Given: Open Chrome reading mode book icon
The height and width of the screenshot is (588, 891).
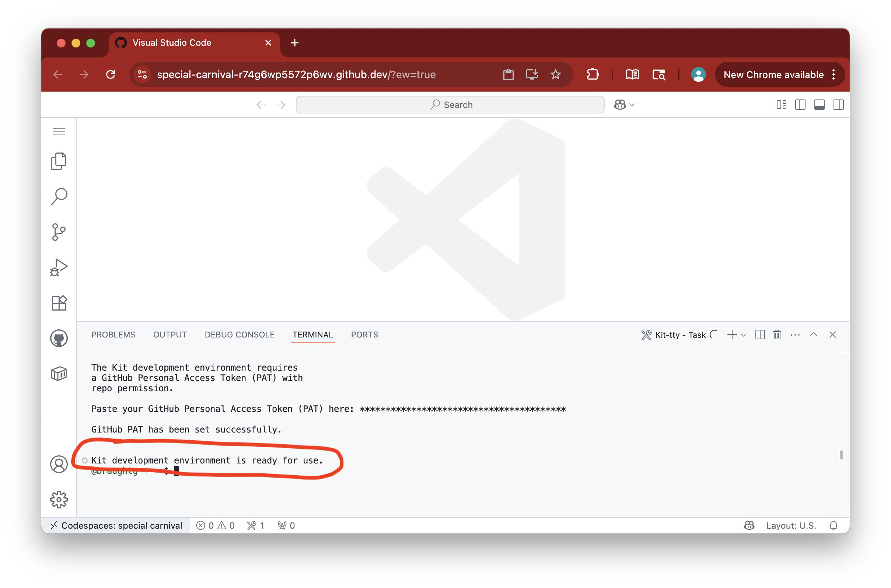Looking at the screenshot, I should pos(632,75).
